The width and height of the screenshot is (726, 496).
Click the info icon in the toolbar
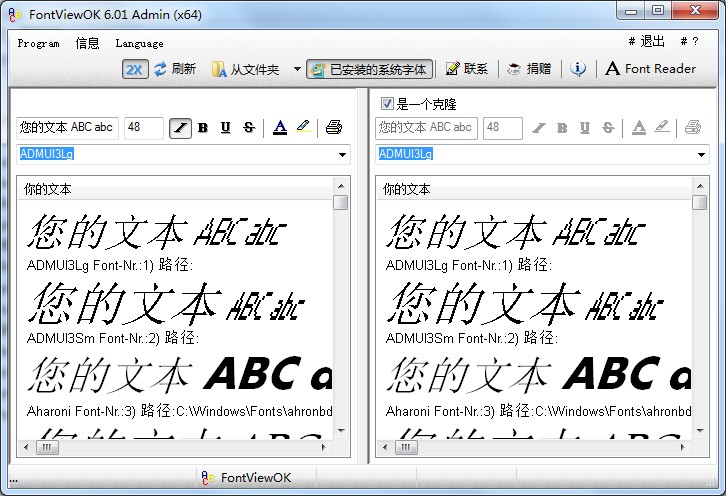pyautogui.click(x=578, y=69)
